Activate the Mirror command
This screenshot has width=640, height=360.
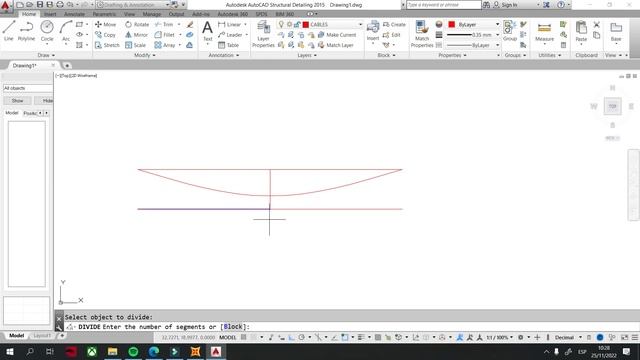(137, 35)
